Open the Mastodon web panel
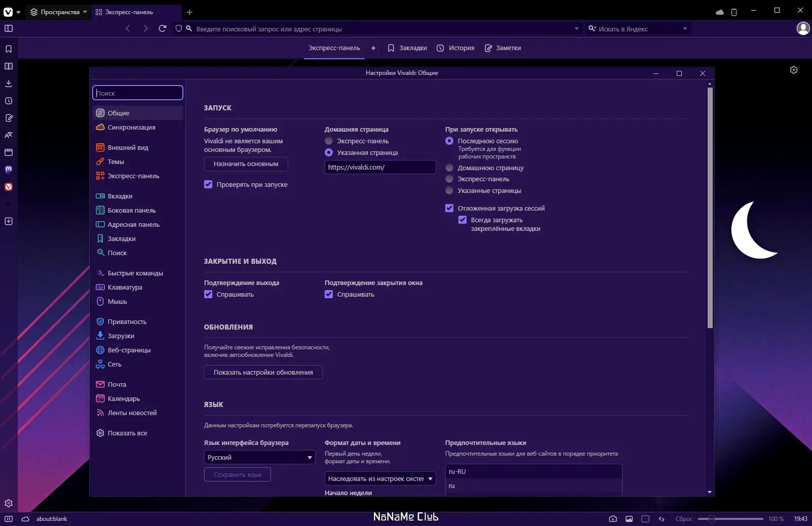Image resolution: width=812 pixels, height=526 pixels. pos(9,170)
